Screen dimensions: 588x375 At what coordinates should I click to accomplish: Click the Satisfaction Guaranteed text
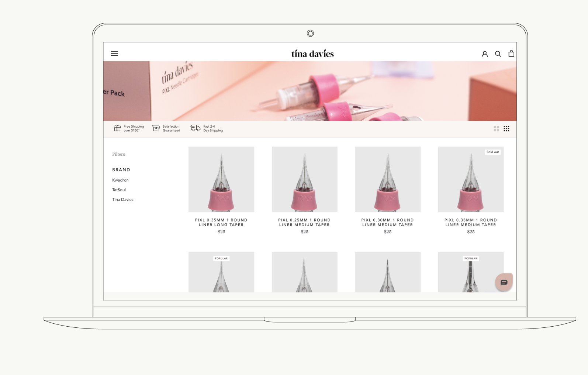click(x=172, y=128)
